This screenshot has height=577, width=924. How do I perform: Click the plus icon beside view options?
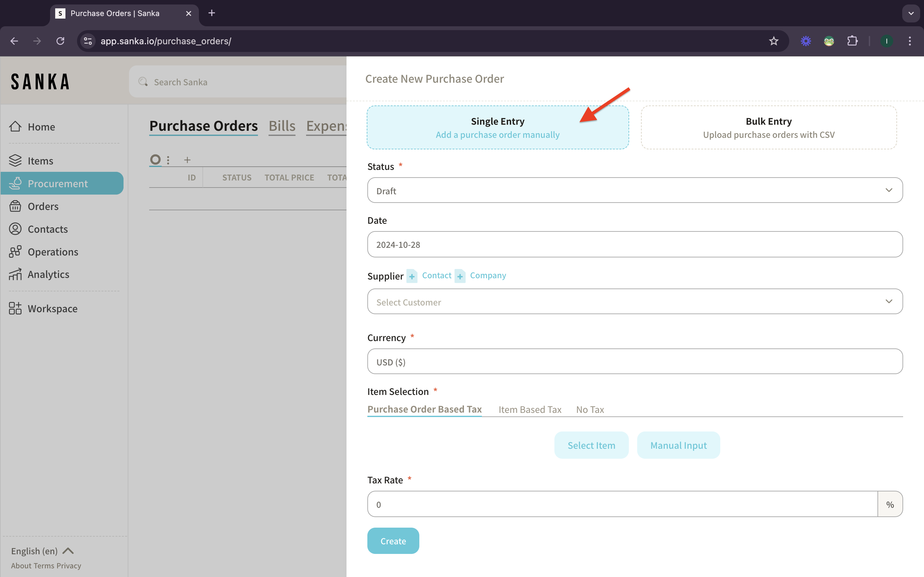tap(187, 160)
